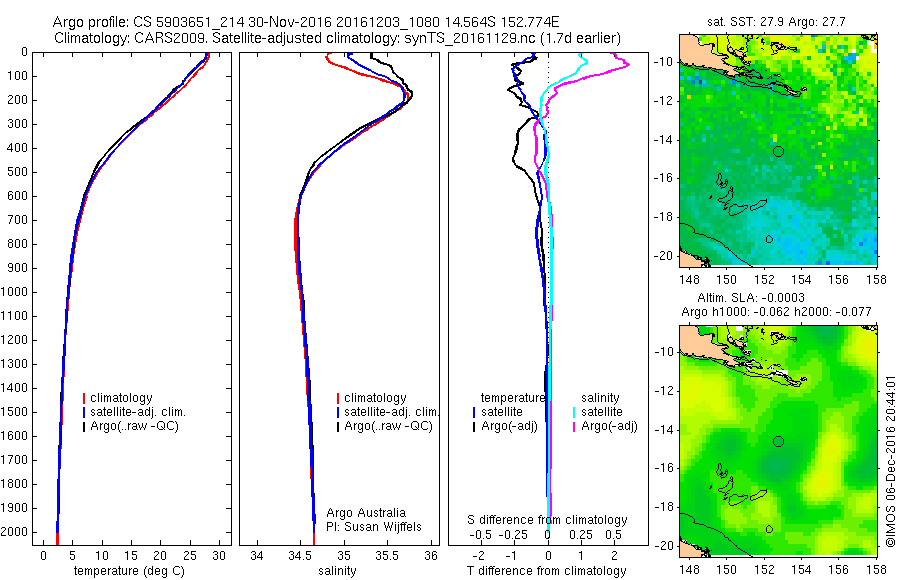Click the Climatology CARS2009 subtitle line
This screenshot has height=580, width=900.
pyautogui.click(x=338, y=38)
